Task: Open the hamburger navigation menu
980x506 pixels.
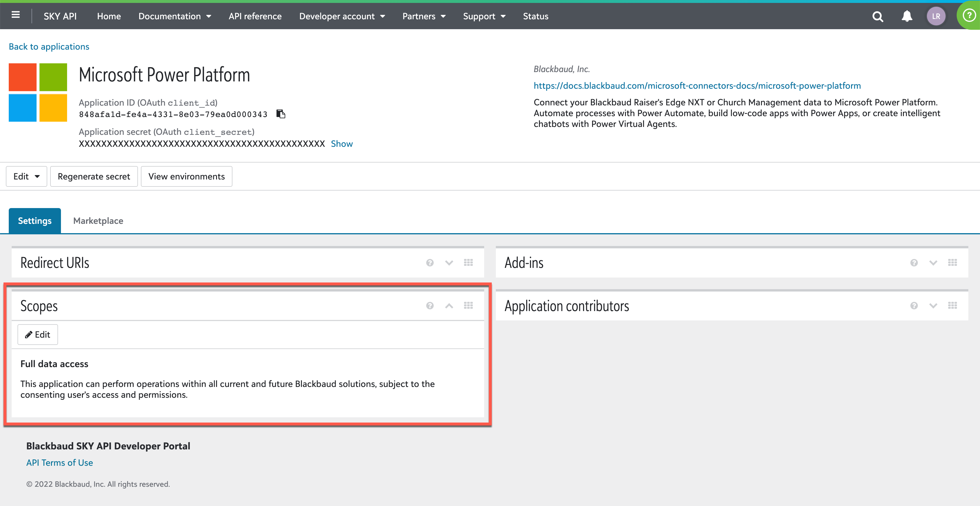Action: tap(15, 15)
